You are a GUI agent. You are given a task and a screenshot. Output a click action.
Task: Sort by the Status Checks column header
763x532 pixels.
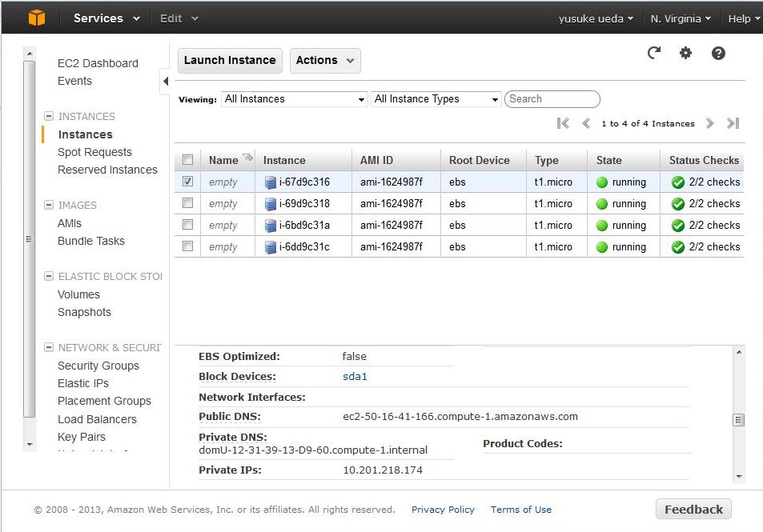pos(704,161)
